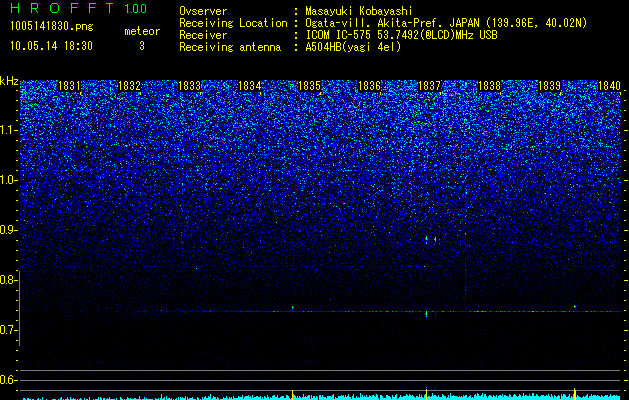Click the 1832 time marker
629x400 pixels.
pyautogui.click(x=129, y=86)
